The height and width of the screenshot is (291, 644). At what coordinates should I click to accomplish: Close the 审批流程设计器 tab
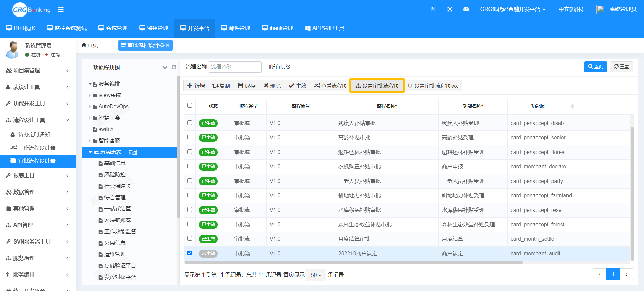[x=167, y=45]
